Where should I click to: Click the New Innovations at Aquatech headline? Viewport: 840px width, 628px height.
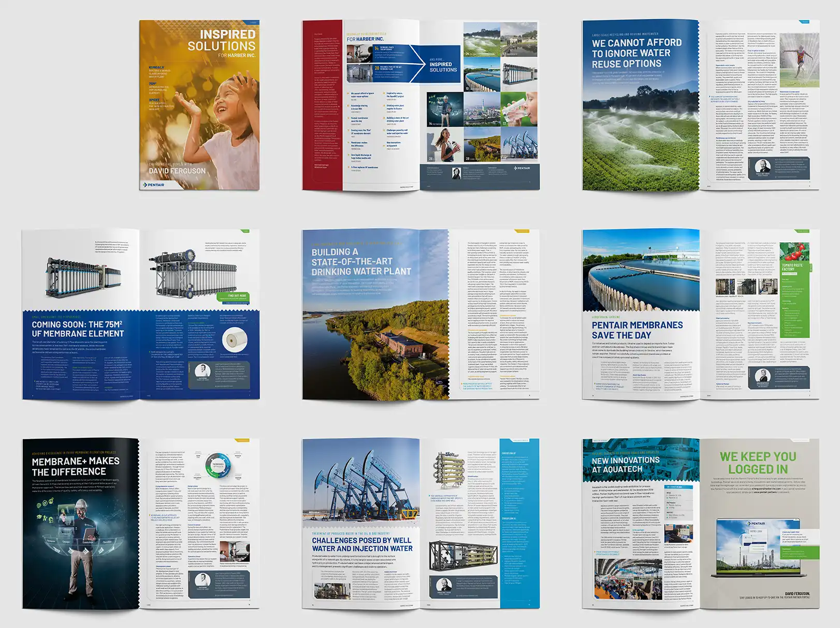click(x=626, y=465)
